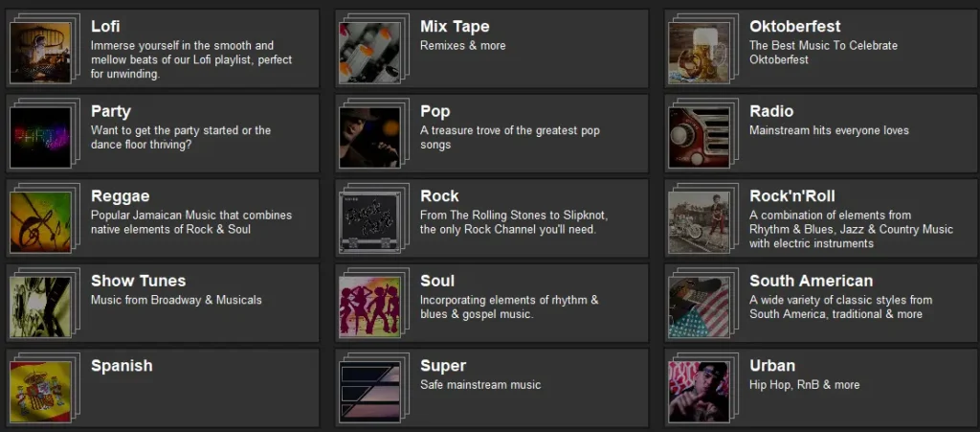This screenshot has height=432, width=980.
Task: Click the Lofi playlist cover art
Action: point(40,52)
